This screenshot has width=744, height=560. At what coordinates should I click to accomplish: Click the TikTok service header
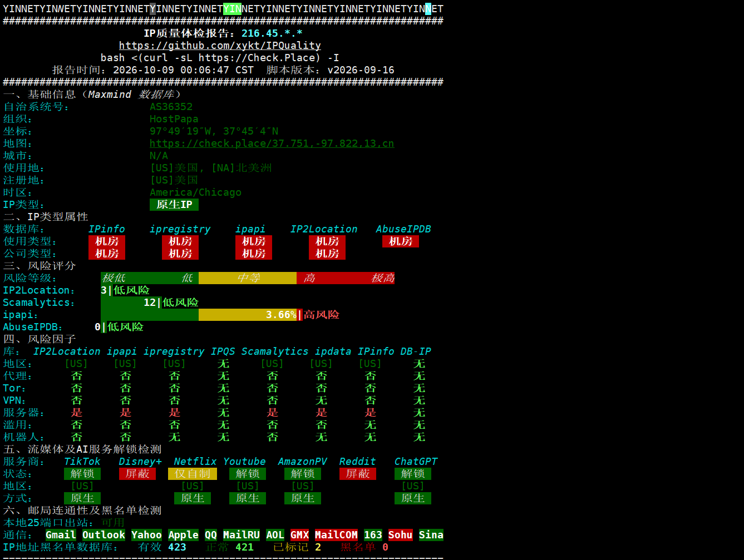tap(82, 462)
